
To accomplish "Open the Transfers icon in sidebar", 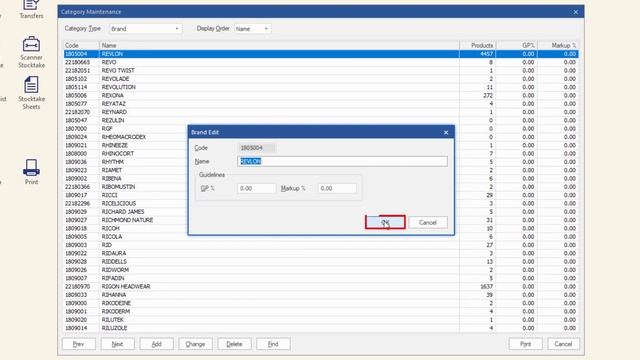I will pyautogui.click(x=31, y=10).
